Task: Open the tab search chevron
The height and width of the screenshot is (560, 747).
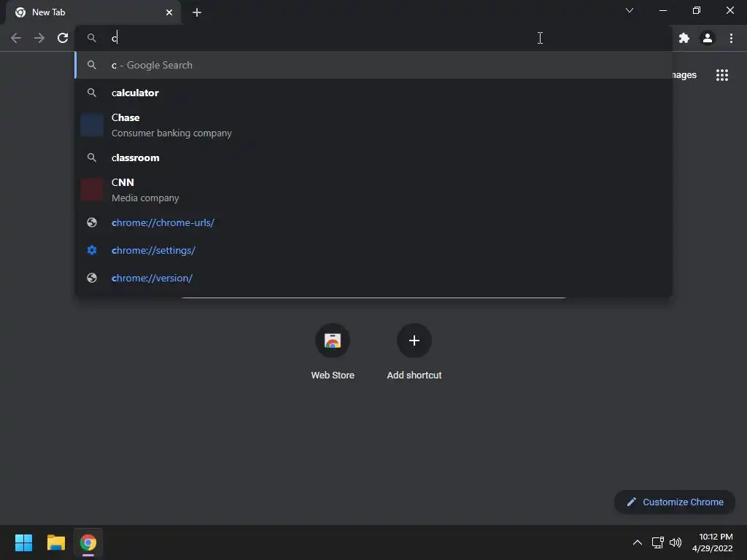Action: 630,10
